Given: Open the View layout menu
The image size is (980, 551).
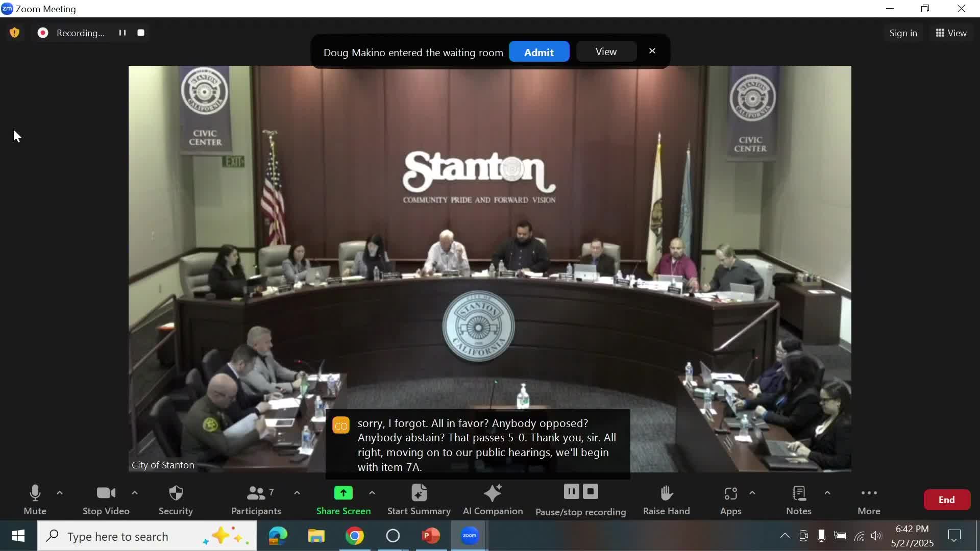Looking at the screenshot, I should [950, 33].
